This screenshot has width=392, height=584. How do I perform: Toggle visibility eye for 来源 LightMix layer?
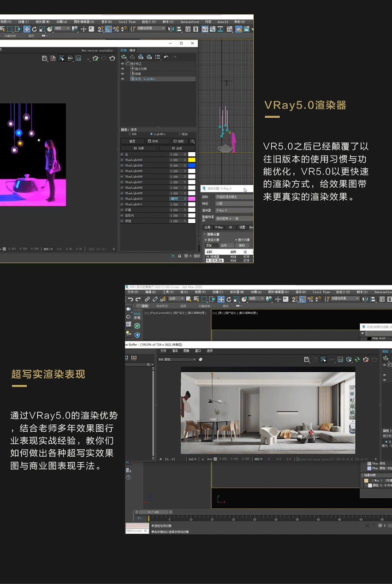[x=123, y=79]
